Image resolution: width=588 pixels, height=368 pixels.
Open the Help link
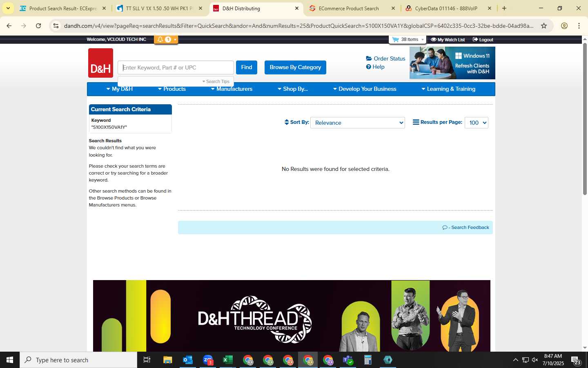click(375, 67)
